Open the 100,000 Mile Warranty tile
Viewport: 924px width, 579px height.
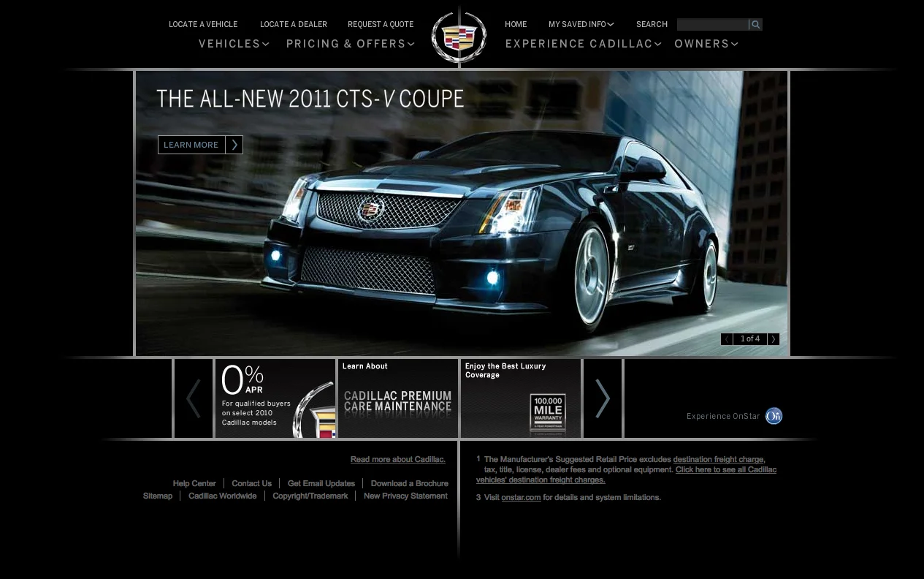pyautogui.click(x=521, y=398)
